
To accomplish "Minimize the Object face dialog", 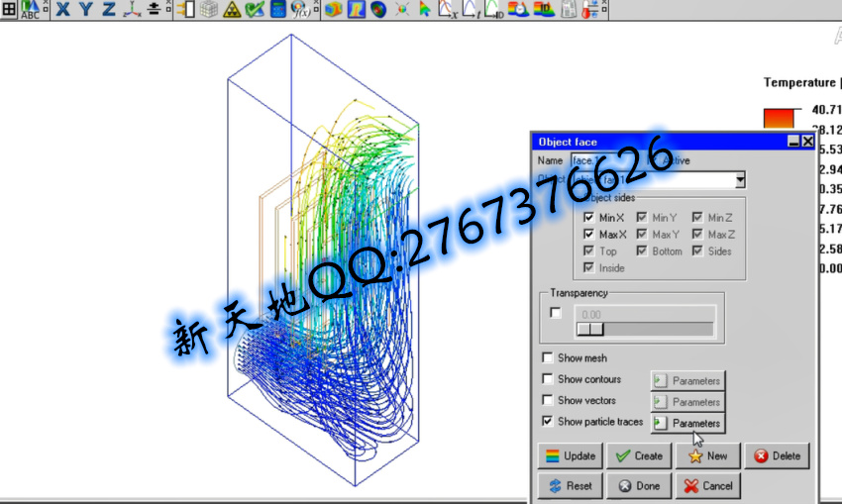I will [793, 142].
